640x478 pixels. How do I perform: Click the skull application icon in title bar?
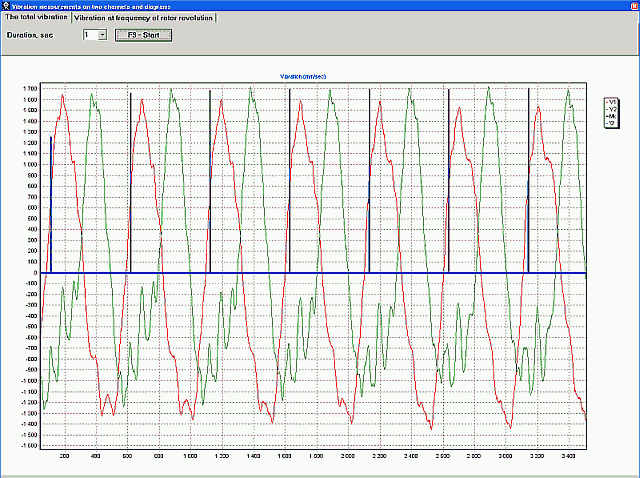click(5, 6)
